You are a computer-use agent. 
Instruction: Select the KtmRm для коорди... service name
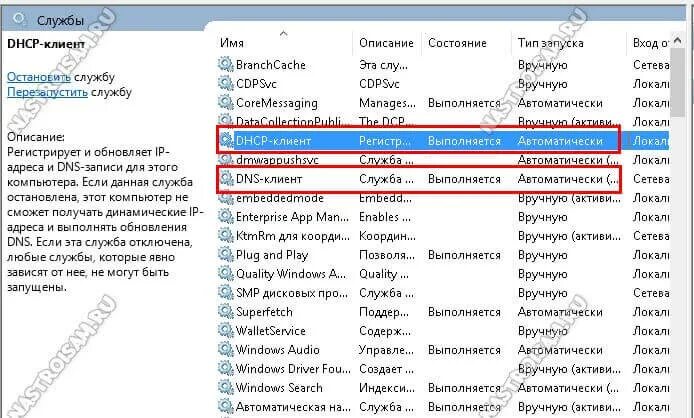click(293, 236)
